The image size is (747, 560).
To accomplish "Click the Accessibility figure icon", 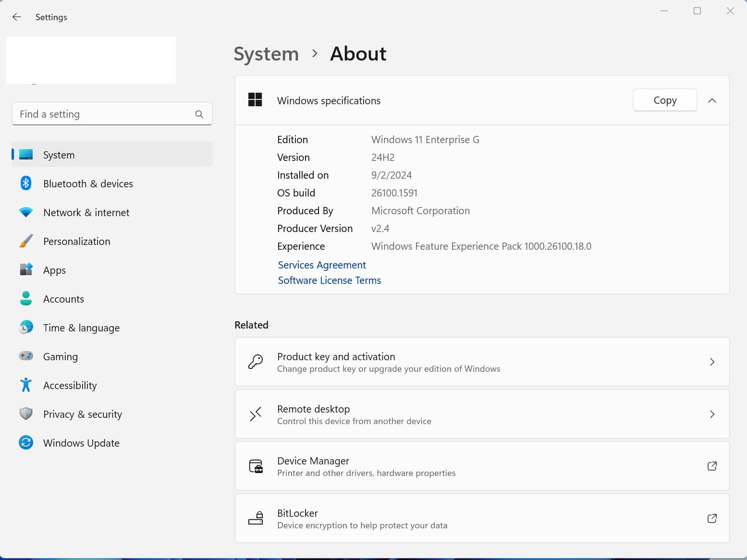I will tap(26, 385).
